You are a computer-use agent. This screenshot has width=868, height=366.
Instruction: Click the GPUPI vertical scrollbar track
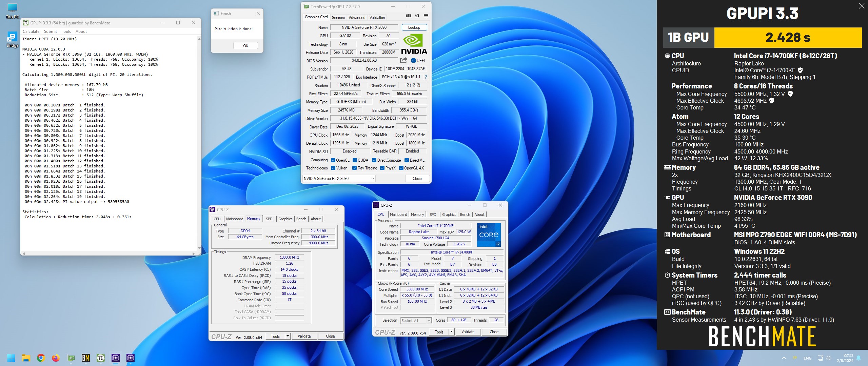[199, 144]
